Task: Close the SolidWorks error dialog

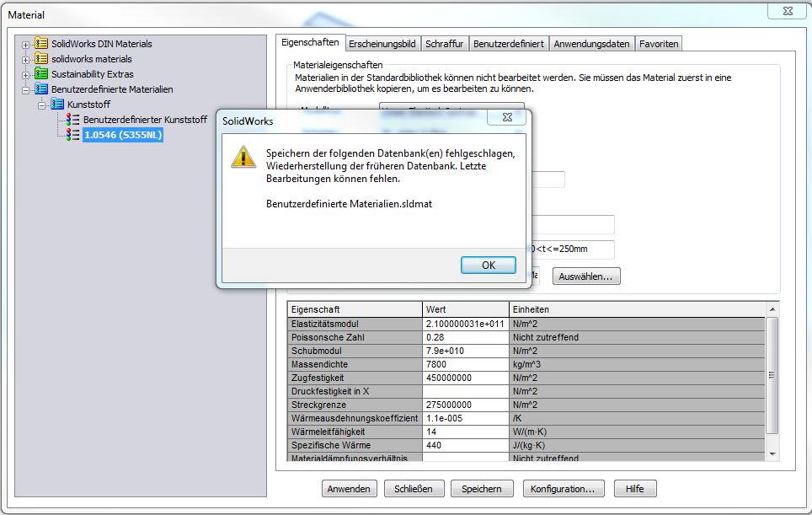Action: click(x=507, y=118)
